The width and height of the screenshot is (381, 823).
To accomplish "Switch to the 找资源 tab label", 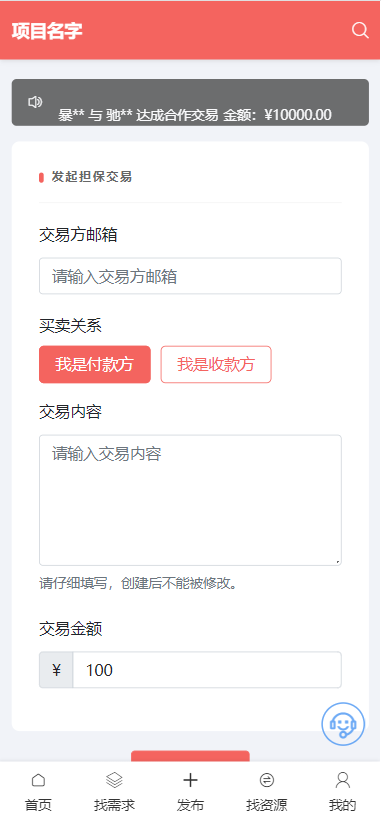I will 267,805.
